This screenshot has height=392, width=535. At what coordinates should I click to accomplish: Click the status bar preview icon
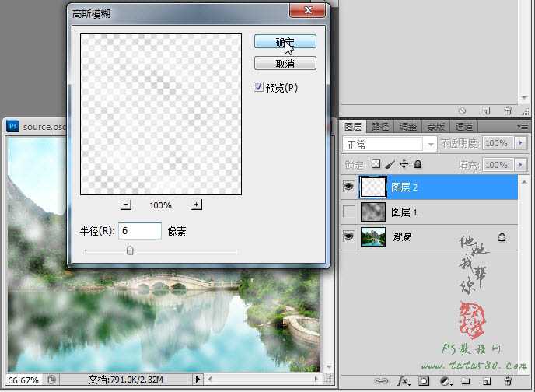tap(51, 380)
